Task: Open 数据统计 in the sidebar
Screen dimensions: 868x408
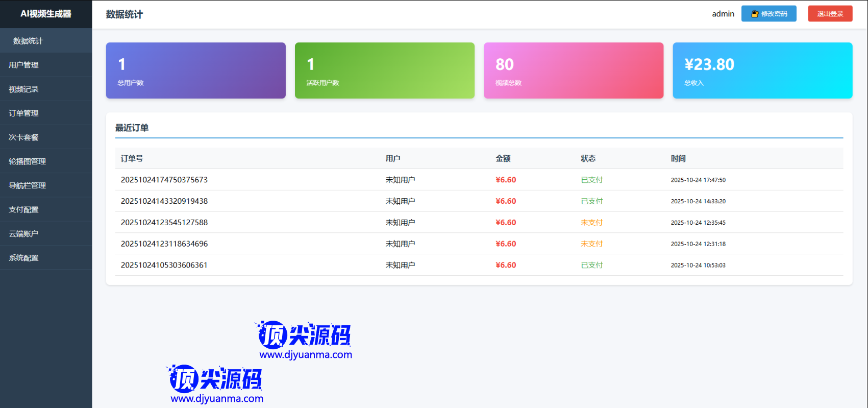Action: 28,41
